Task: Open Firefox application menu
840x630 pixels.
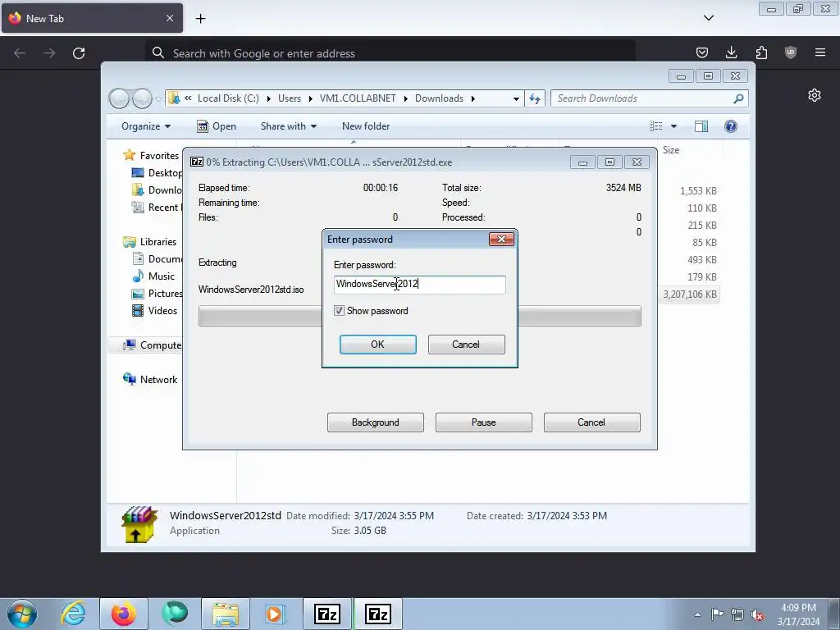Action: 820,52
